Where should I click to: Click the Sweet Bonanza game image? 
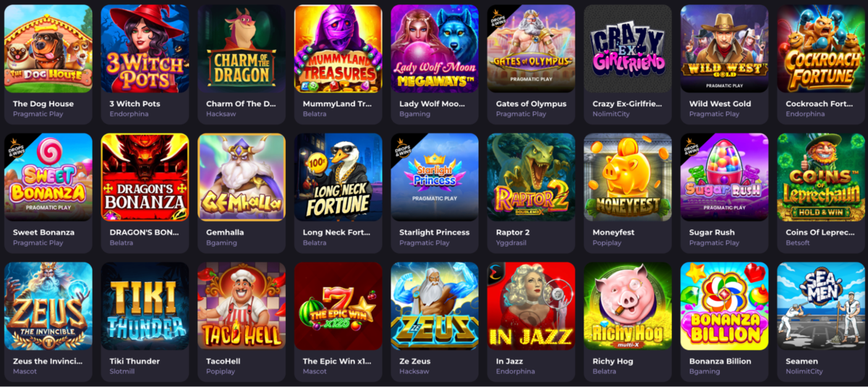click(x=48, y=177)
